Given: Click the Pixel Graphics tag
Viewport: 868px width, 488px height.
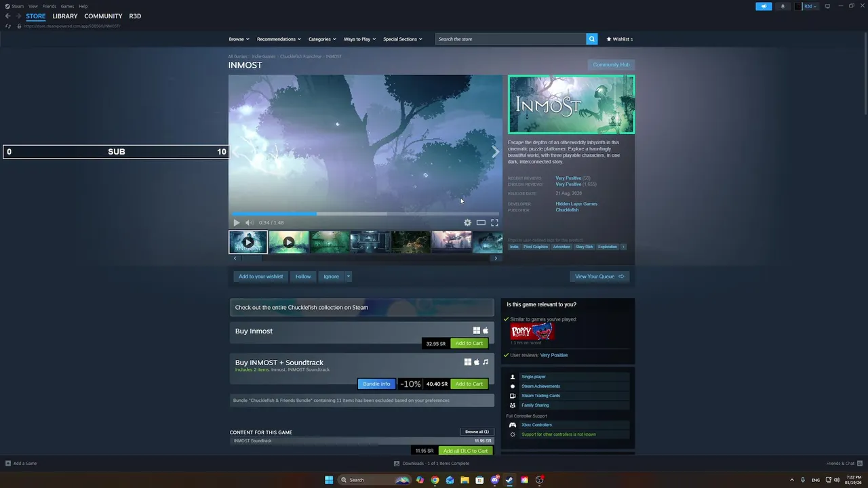Looking at the screenshot, I should coord(536,247).
